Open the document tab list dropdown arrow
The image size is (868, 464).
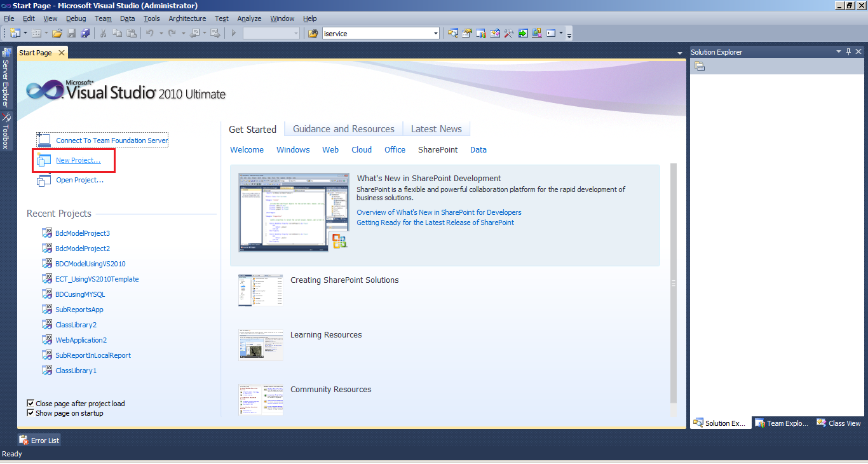(x=680, y=53)
